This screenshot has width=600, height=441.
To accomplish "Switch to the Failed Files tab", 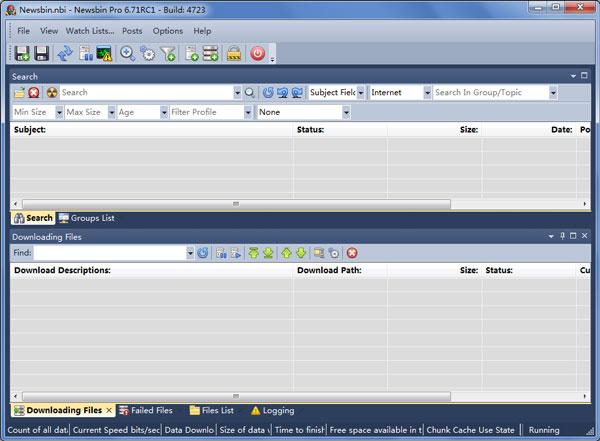I will tap(146, 410).
